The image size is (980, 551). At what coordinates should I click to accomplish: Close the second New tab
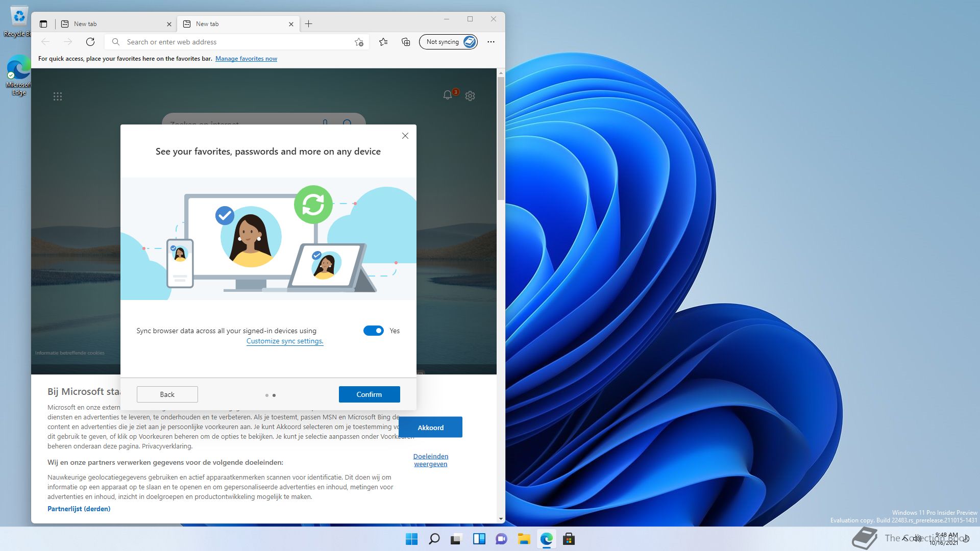(x=291, y=24)
